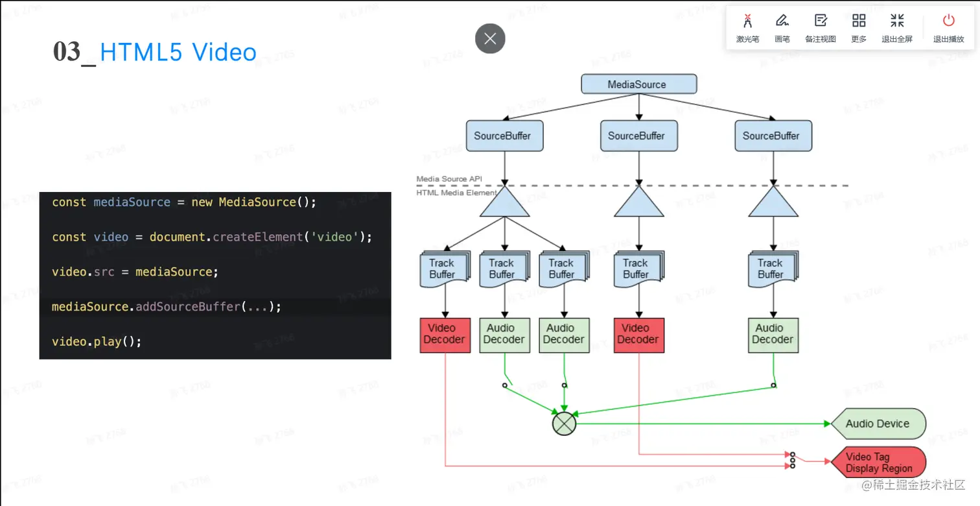980x506 pixels.
Task: Open the notes view (备注视图)
Action: click(821, 29)
